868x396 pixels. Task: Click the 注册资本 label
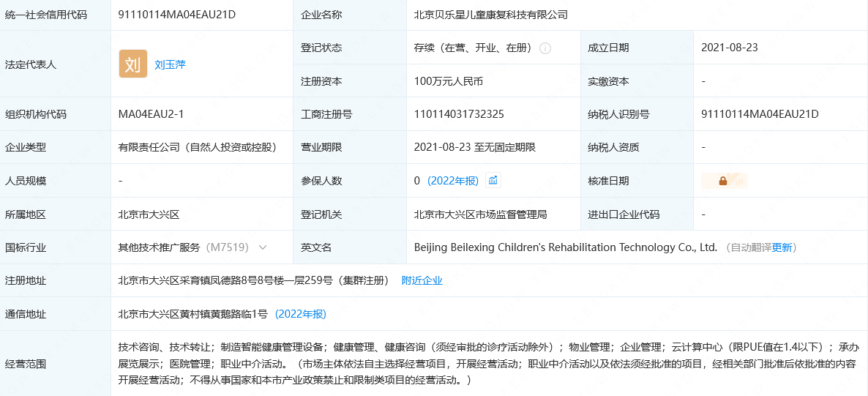pos(321,81)
